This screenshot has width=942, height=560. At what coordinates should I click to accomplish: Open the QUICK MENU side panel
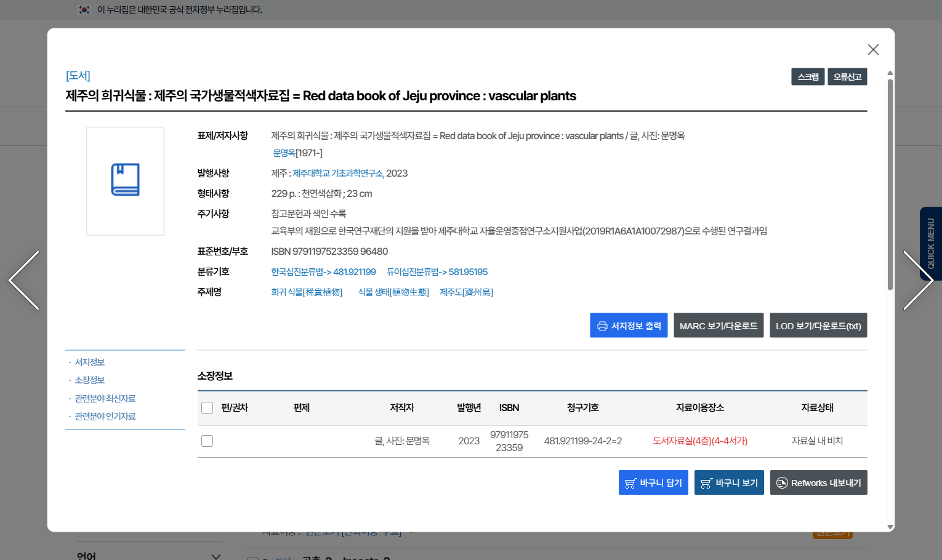click(x=930, y=244)
